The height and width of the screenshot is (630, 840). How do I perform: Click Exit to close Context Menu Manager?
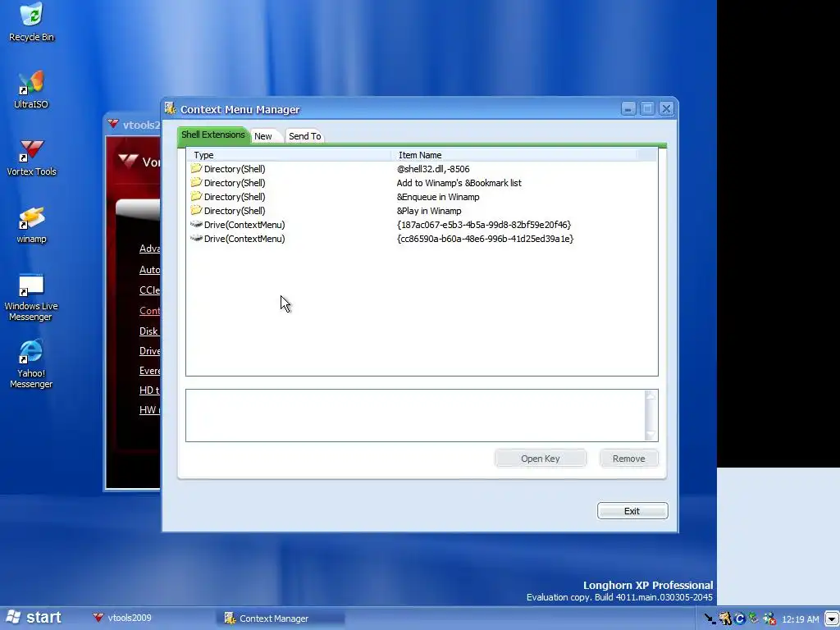[x=632, y=511]
